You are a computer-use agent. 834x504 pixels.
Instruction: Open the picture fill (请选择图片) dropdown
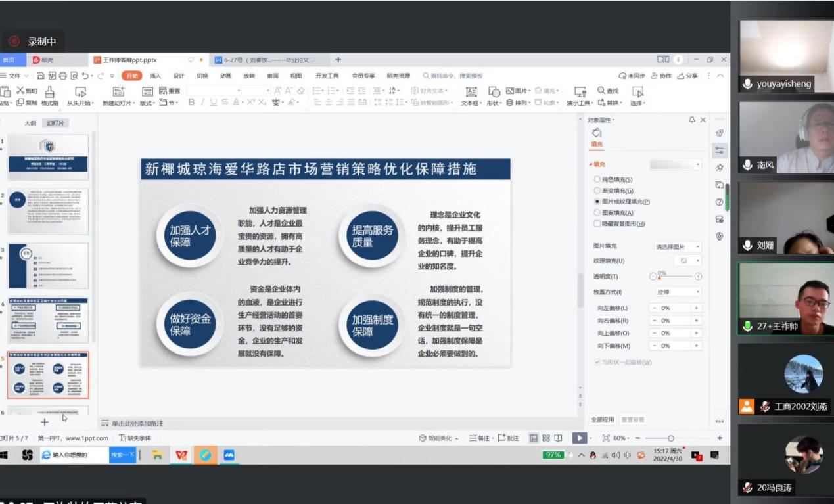[678, 246]
